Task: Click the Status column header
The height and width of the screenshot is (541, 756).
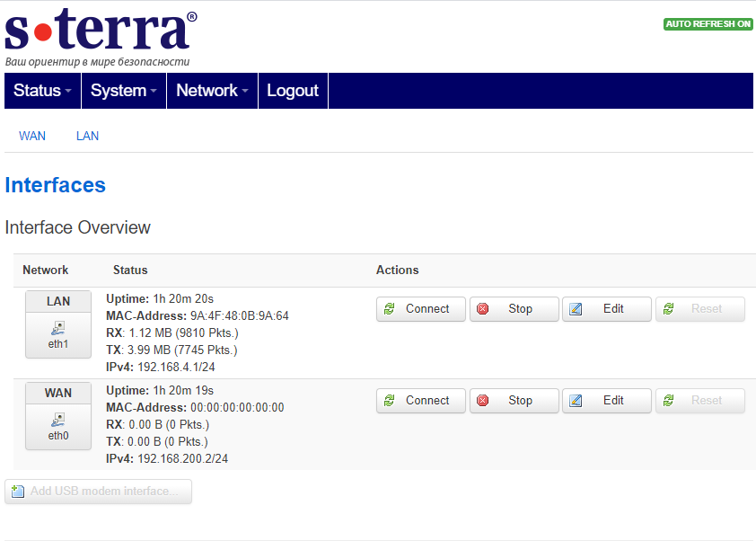Action: [x=130, y=270]
